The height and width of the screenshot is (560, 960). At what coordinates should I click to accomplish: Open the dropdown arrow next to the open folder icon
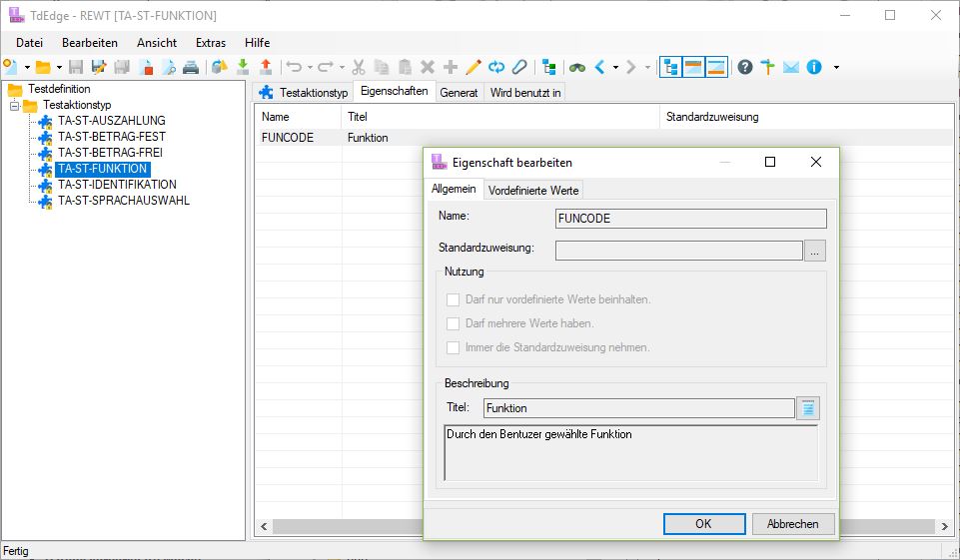click(59, 68)
